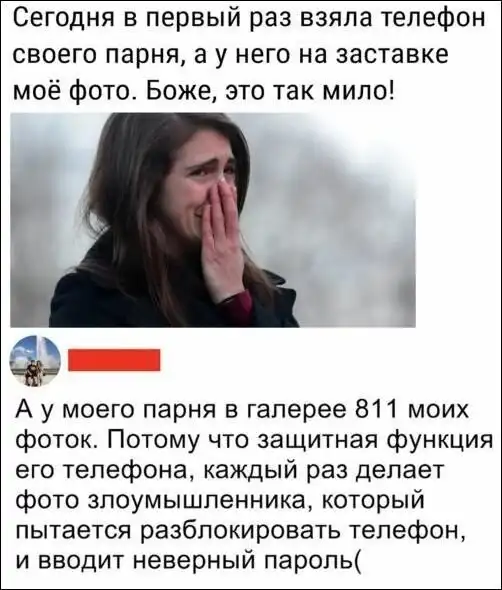Open the crying woman photo
502x590 pixels.
point(213,220)
